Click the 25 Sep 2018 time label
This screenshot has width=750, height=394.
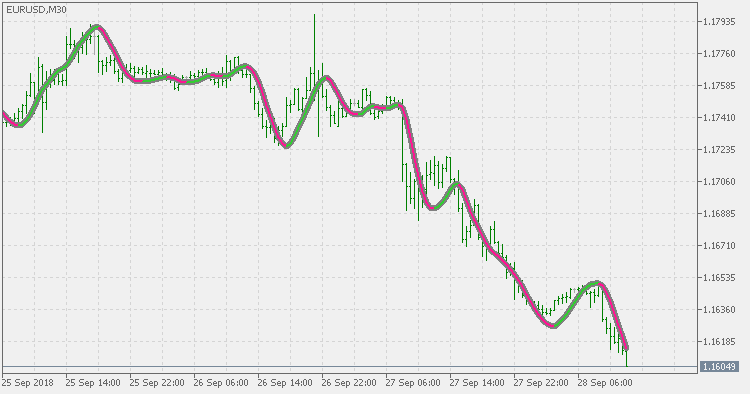[28, 383]
